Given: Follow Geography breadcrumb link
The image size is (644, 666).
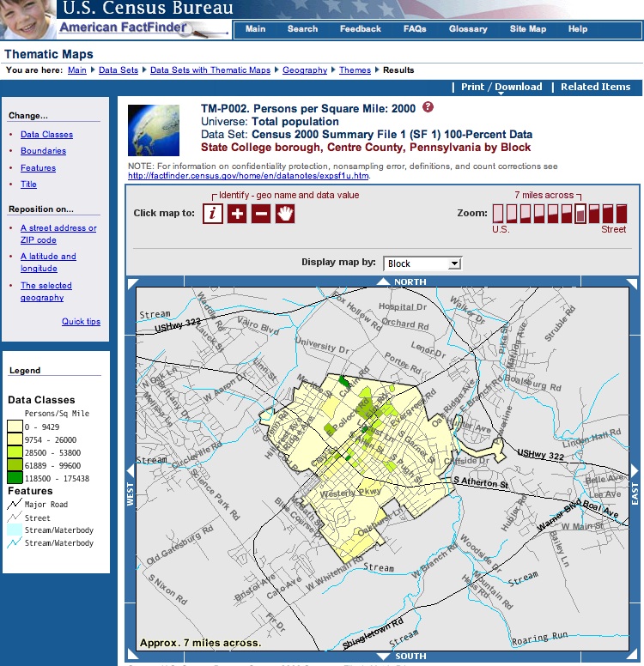Looking at the screenshot, I should 305,70.
